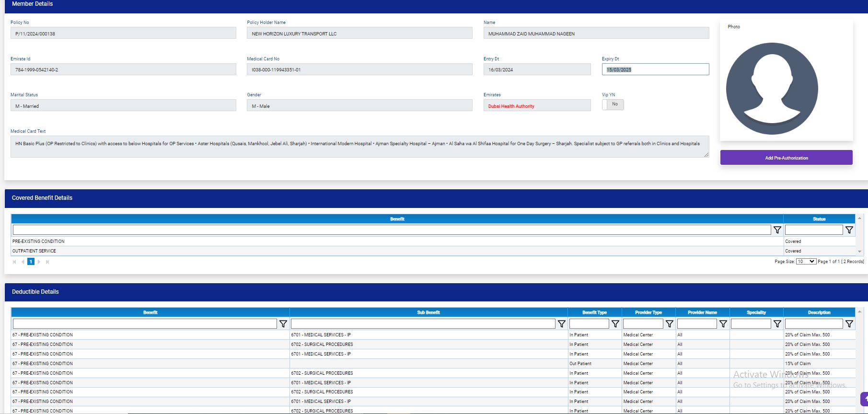Open filter for Provider Name column
The width and height of the screenshot is (868, 414).
click(x=723, y=324)
